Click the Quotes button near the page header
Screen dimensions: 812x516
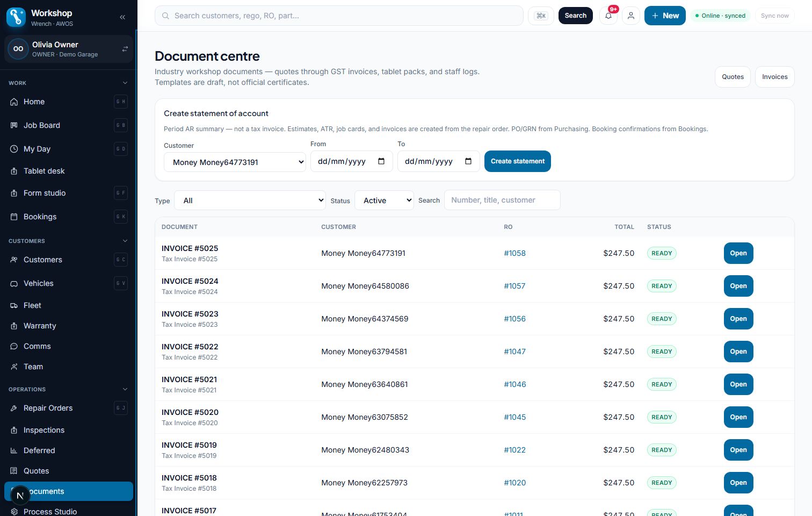pyautogui.click(x=733, y=77)
